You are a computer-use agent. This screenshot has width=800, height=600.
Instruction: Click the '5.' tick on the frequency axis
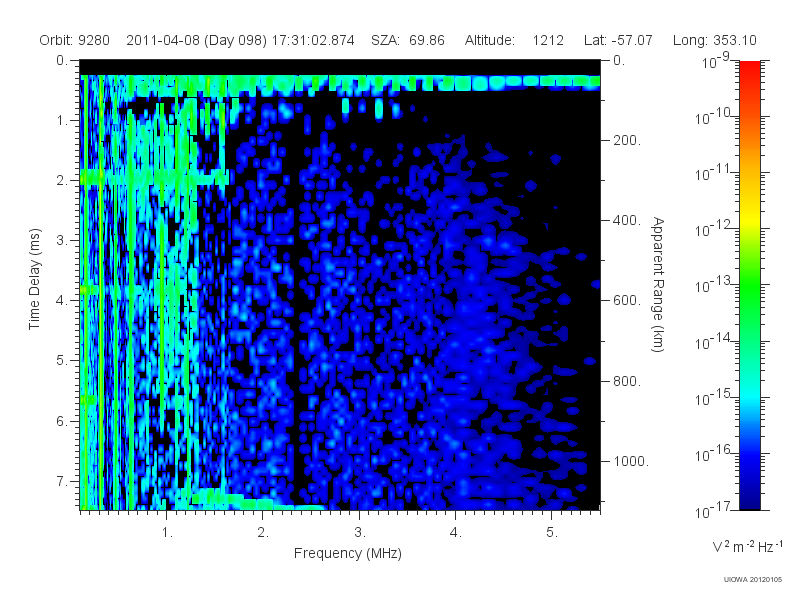(x=552, y=533)
